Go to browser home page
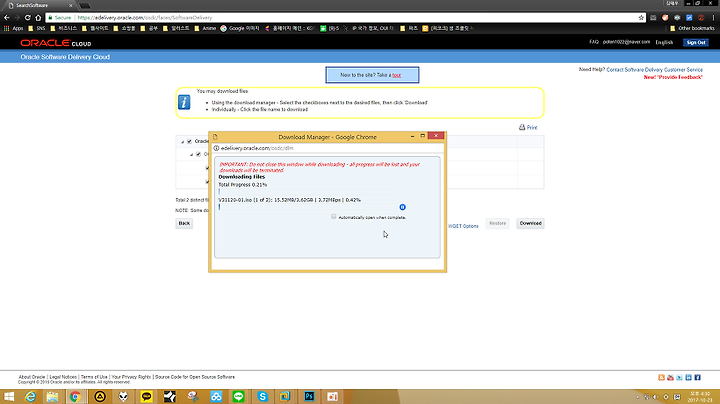This screenshot has width=720, height=404. pos(38,18)
